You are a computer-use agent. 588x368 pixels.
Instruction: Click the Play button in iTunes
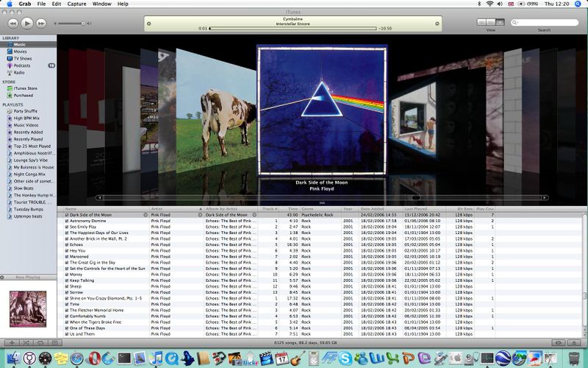tap(27, 24)
